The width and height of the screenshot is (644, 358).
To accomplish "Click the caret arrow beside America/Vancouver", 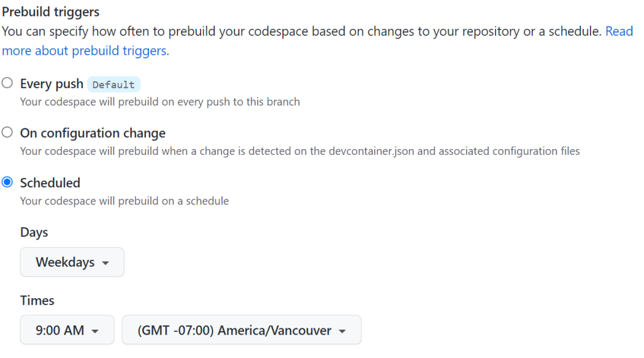I will [342, 331].
